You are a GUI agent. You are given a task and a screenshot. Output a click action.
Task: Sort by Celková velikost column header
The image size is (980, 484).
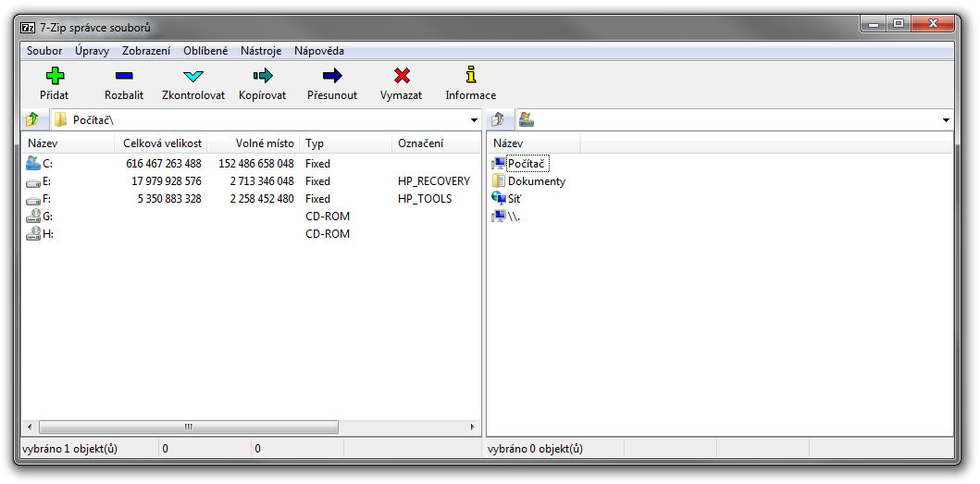coord(161,143)
